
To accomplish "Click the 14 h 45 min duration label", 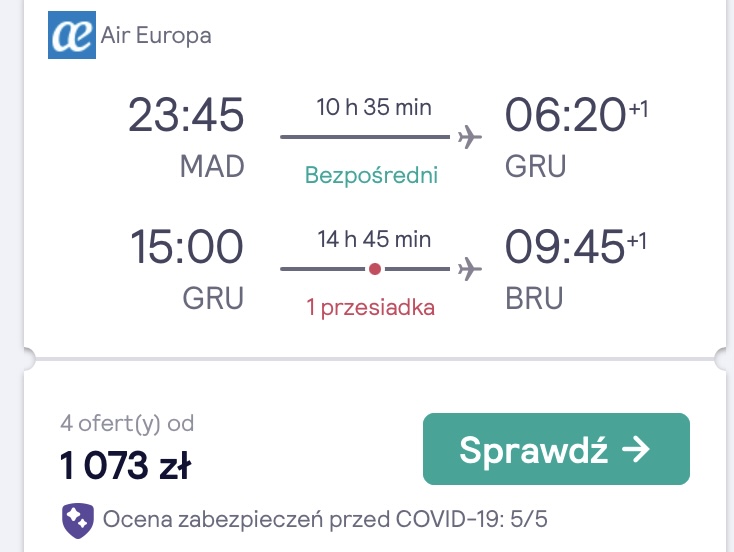I will pos(374,239).
